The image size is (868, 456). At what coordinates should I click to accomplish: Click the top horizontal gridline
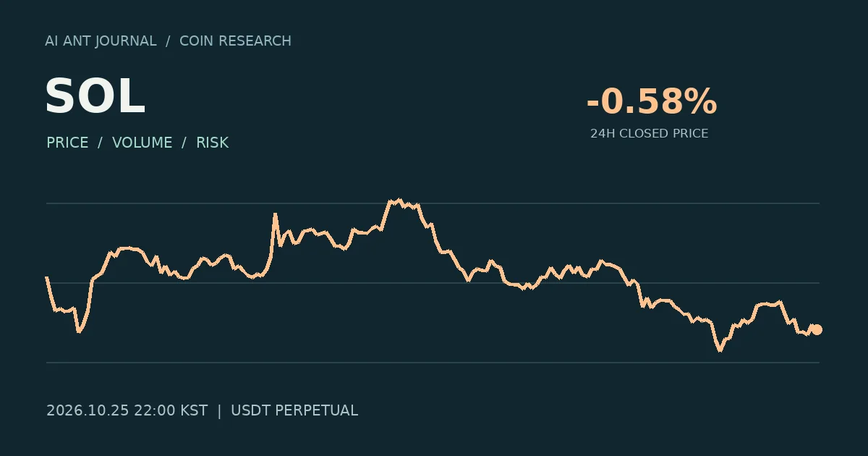coord(433,203)
